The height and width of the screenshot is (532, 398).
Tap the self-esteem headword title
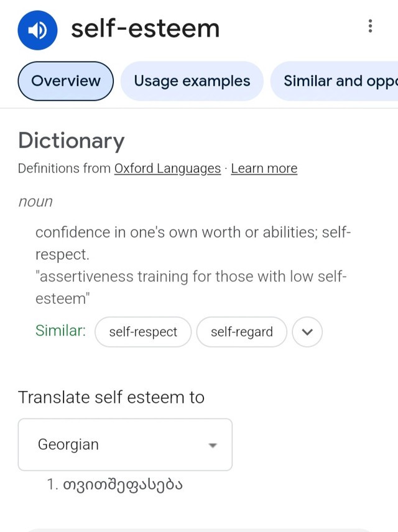145,29
